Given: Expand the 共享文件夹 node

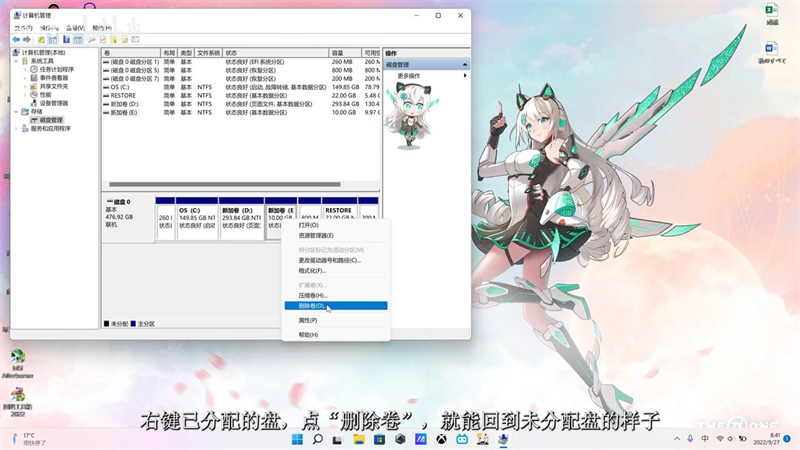Looking at the screenshot, I should [25, 86].
